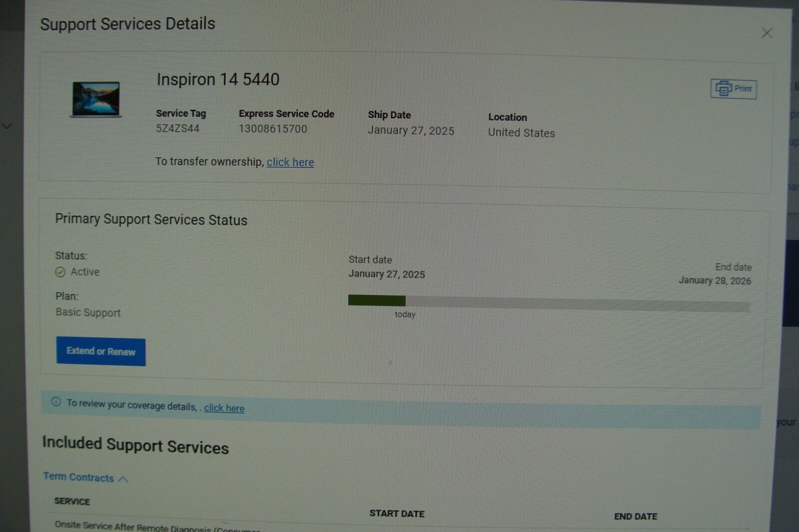Click the info icon in coverage banner
799x532 pixels.
[56, 402]
